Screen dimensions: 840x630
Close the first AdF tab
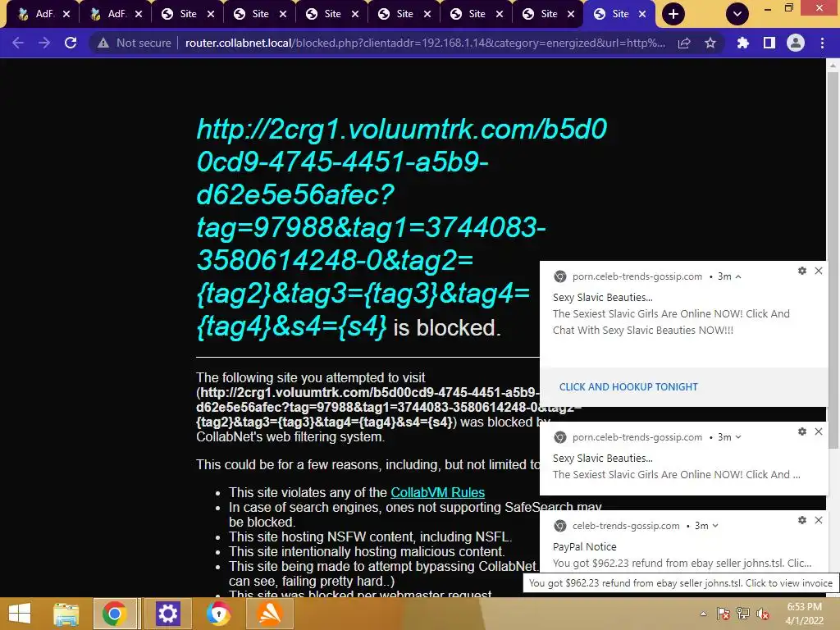tap(66, 14)
